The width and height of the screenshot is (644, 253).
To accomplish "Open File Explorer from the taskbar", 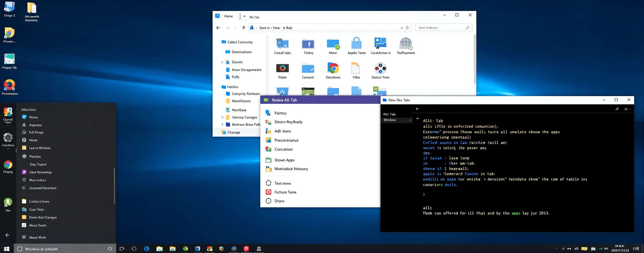I will (x=159, y=248).
